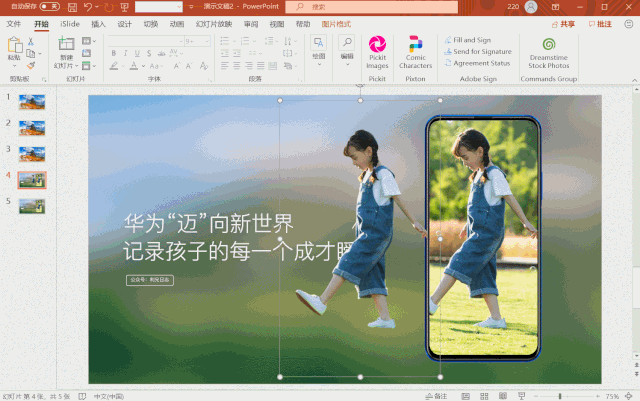Toggle text Shadow formatting
The image size is (640, 401).
[149, 53]
